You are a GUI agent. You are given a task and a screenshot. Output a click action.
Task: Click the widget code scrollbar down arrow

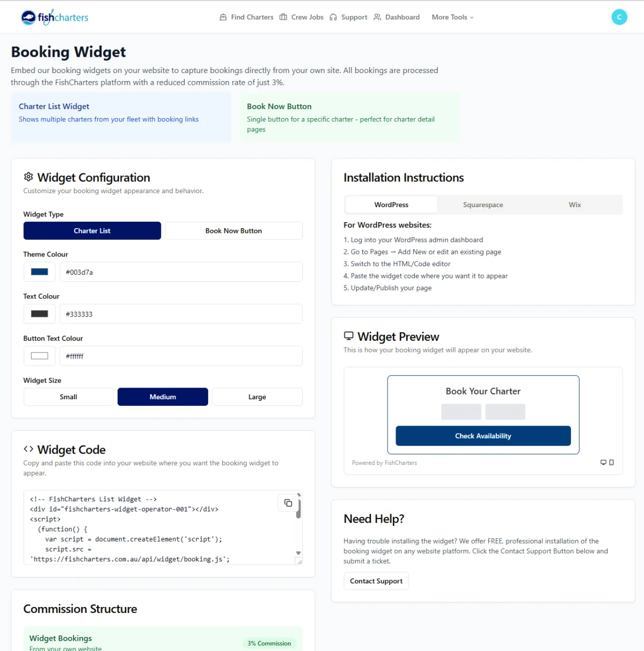click(x=298, y=553)
